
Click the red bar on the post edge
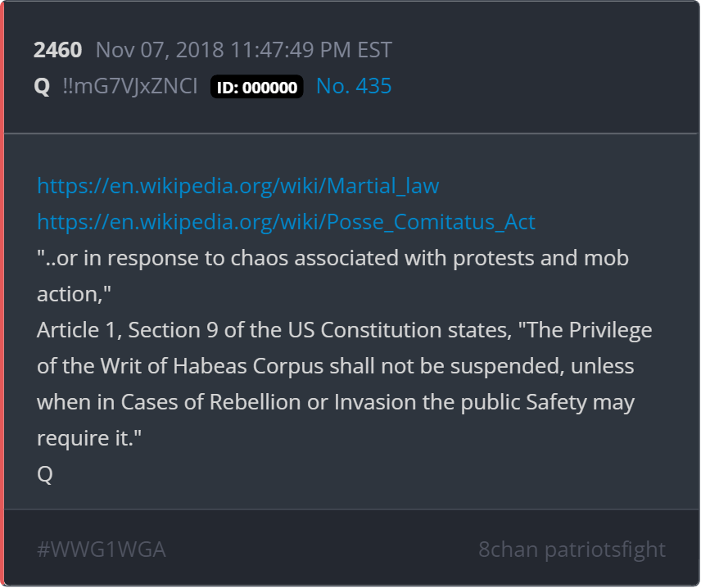click(x=2, y=294)
